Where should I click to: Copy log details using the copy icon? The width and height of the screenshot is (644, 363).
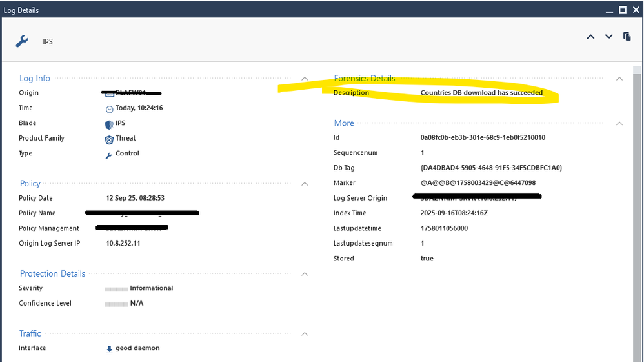click(627, 37)
